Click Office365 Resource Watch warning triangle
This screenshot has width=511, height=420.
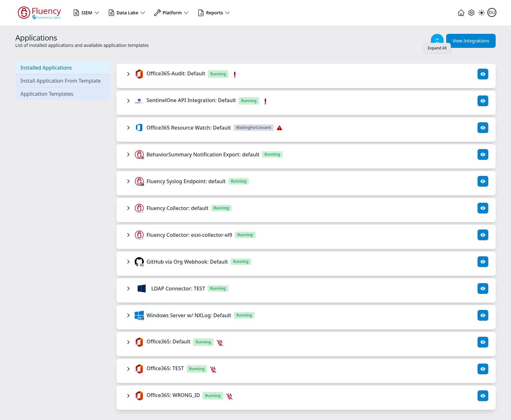click(279, 128)
